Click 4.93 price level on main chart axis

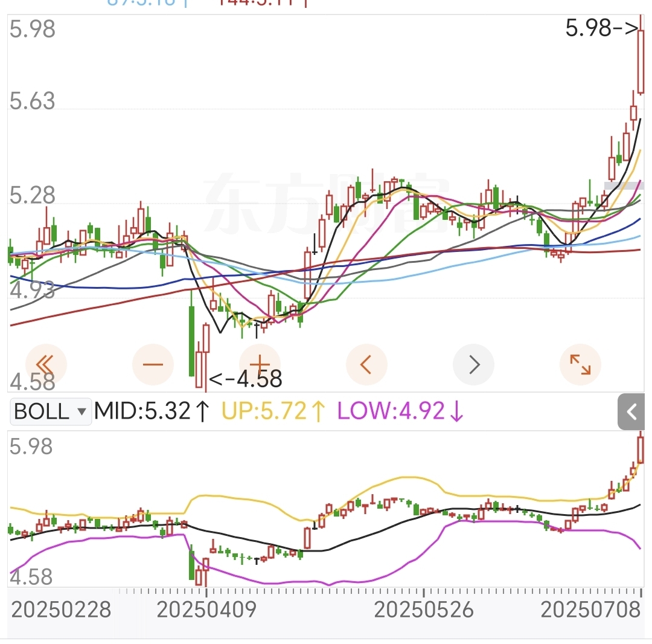[x=33, y=290]
